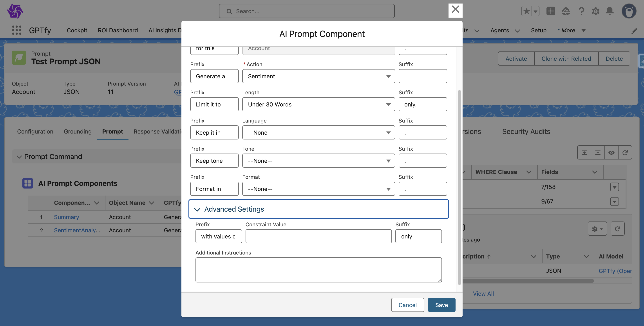Open the Action dropdown showing Sentiment
The width and height of the screenshot is (644, 326).
[x=318, y=76]
